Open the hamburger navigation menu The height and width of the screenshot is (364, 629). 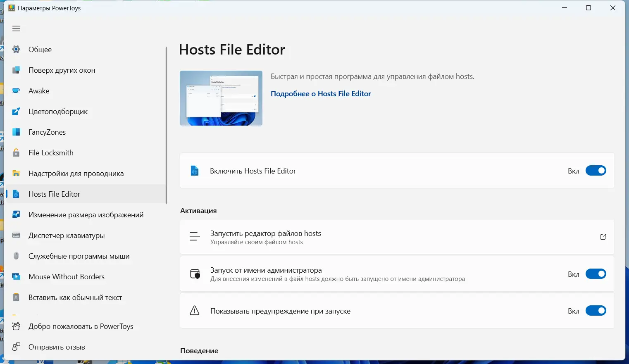coord(16,29)
